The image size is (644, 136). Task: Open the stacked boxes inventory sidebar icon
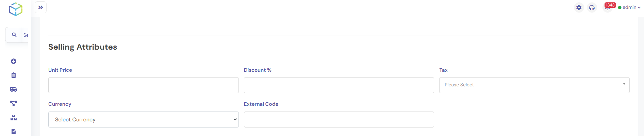(14, 118)
